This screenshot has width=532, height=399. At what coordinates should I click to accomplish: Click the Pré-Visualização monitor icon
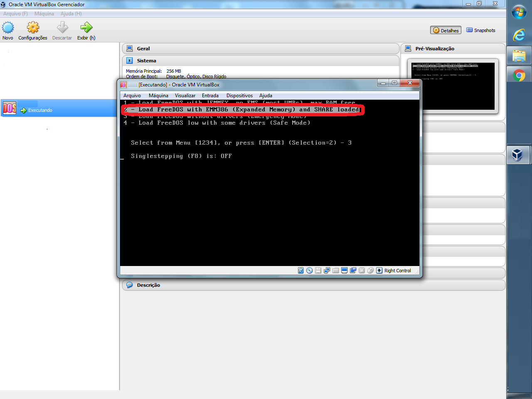click(x=408, y=49)
